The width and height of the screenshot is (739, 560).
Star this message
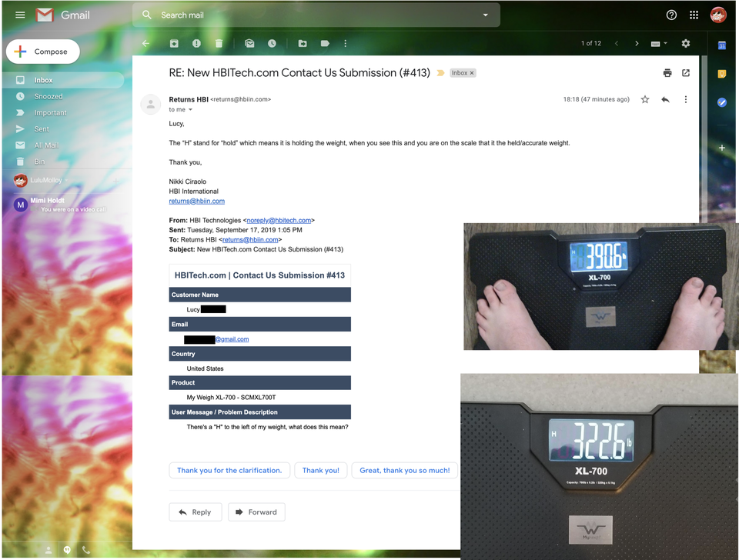(x=645, y=99)
